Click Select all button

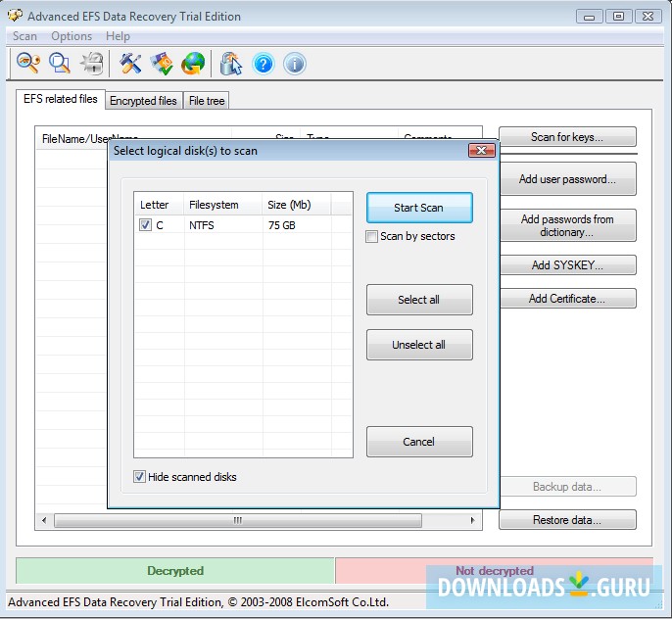[419, 300]
